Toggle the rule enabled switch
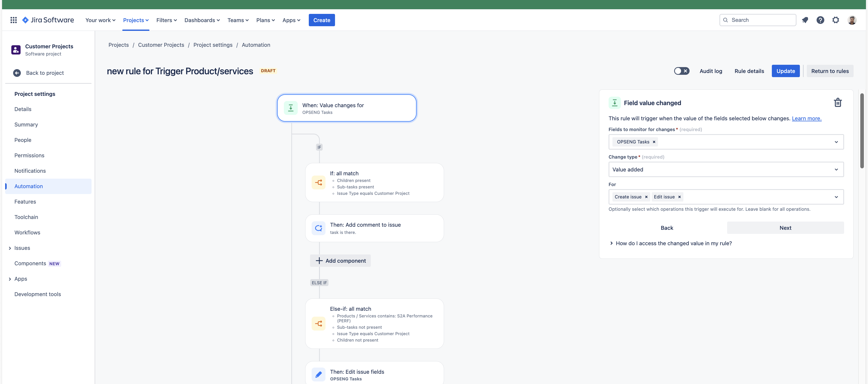 pos(681,71)
